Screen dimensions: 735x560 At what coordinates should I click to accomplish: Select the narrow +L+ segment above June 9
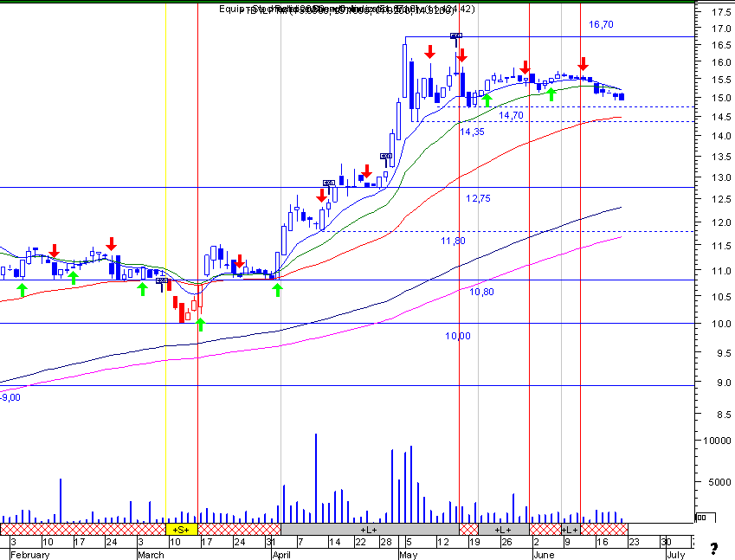pos(571,530)
